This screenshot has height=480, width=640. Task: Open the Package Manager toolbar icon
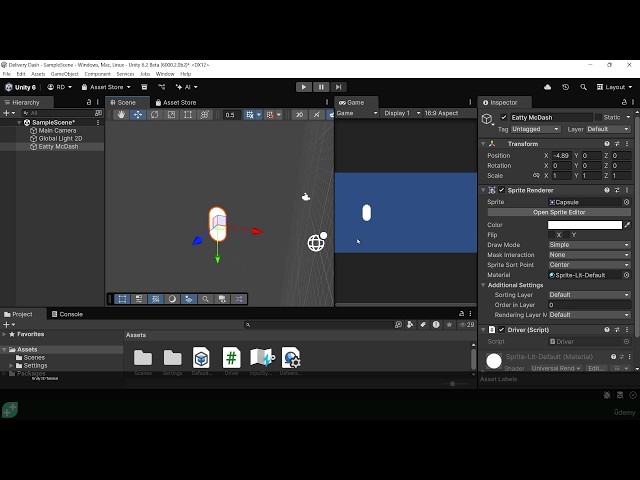144,87
